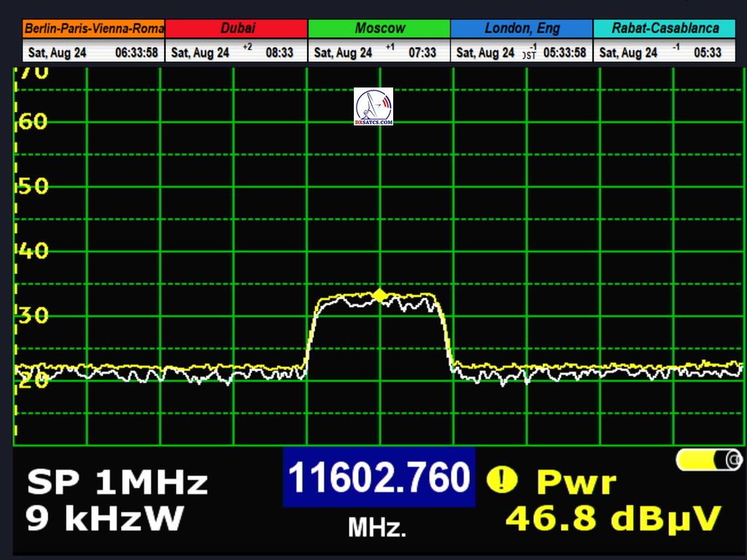This screenshot has height=560, width=747.
Task: Select the red Dubai clock header
Action: click(237, 28)
